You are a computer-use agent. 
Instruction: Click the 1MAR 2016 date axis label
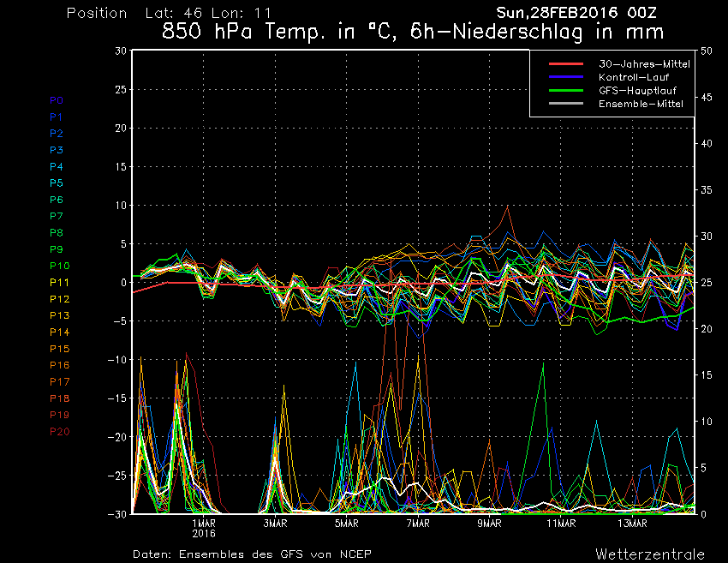(x=204, y=528)
